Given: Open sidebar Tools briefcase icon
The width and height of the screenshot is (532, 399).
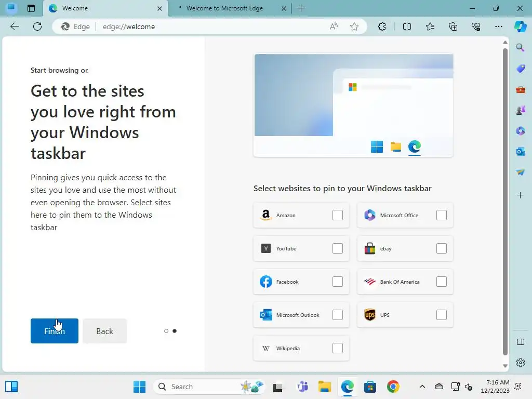Looking at the screenshot, I should click(520, 89).
